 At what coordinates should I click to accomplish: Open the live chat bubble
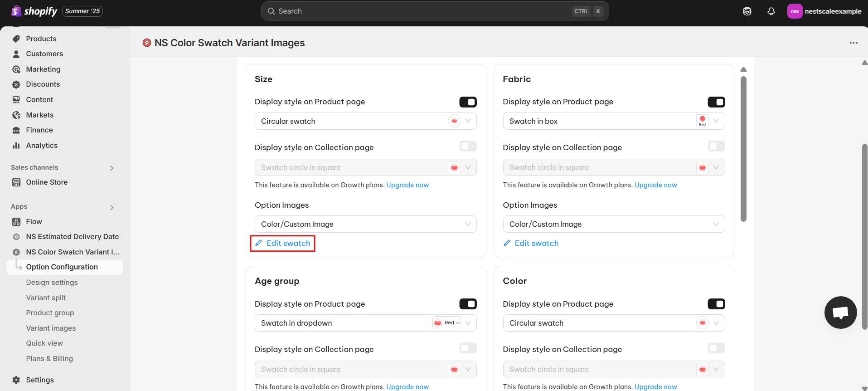pyautogui.click(x=840, y=313)
